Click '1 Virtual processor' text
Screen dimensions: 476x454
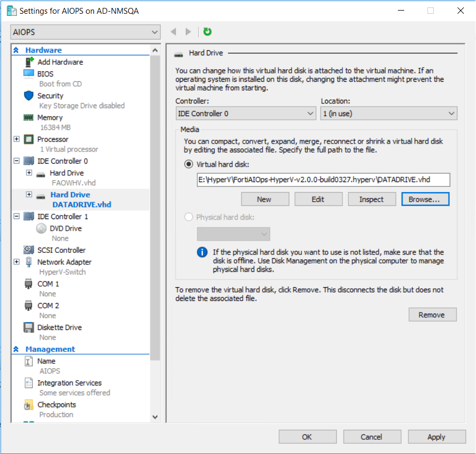pyautogui.click(x=69, y=149)
